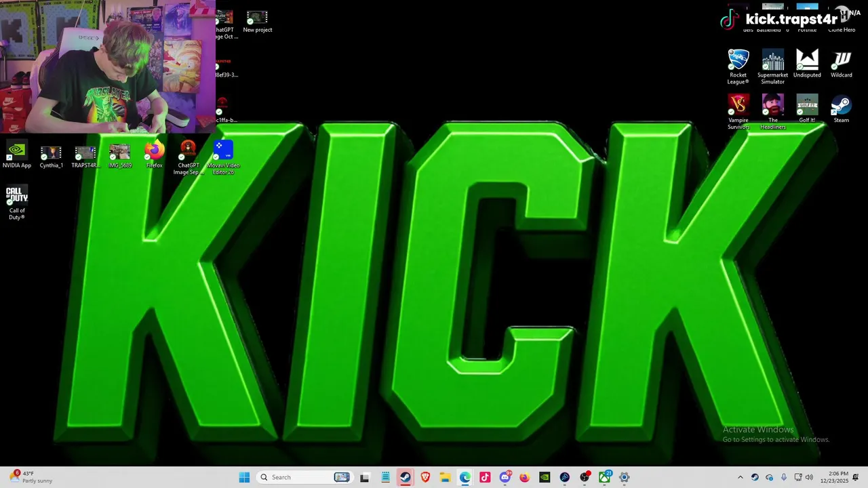Open the Supermarket Simulator desktop shortcut

click(x=772, y=66)
